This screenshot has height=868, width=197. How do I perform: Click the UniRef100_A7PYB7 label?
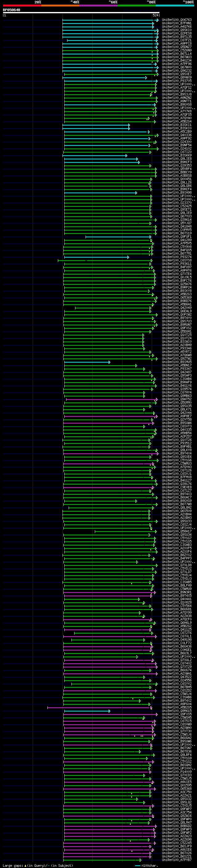tap(177, 860)
